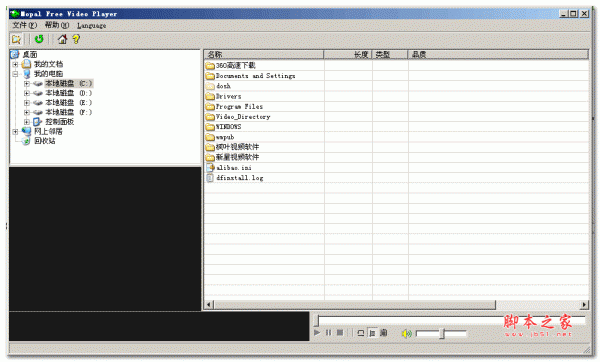
Task: Click the dosh folder icon
Action: click(x=210, y=86)
